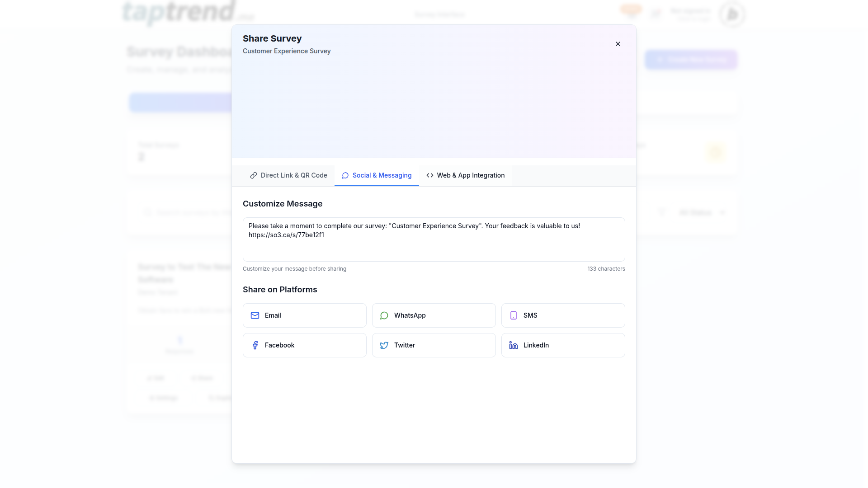Expand the All Status filter dropdown
The image size is (868, 488).
tap(702, 212)
